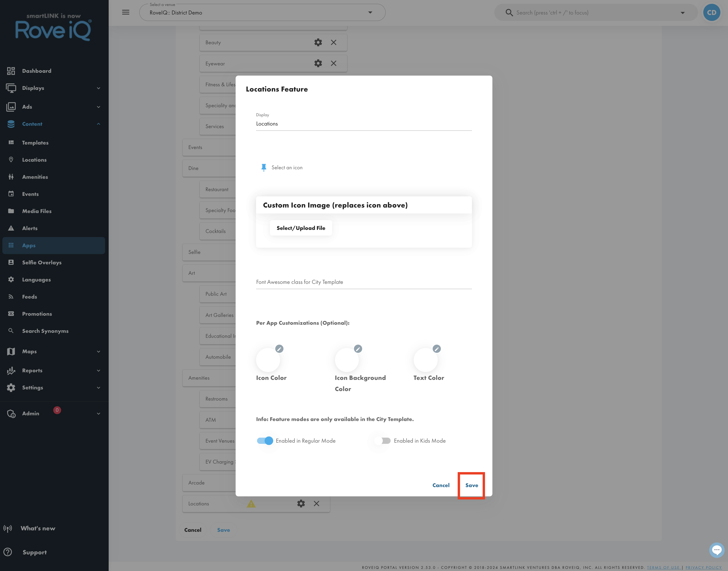This screenshot has height=571, width=728.
Task: Click the page-level Save button
Action: (x=223, y=530)
